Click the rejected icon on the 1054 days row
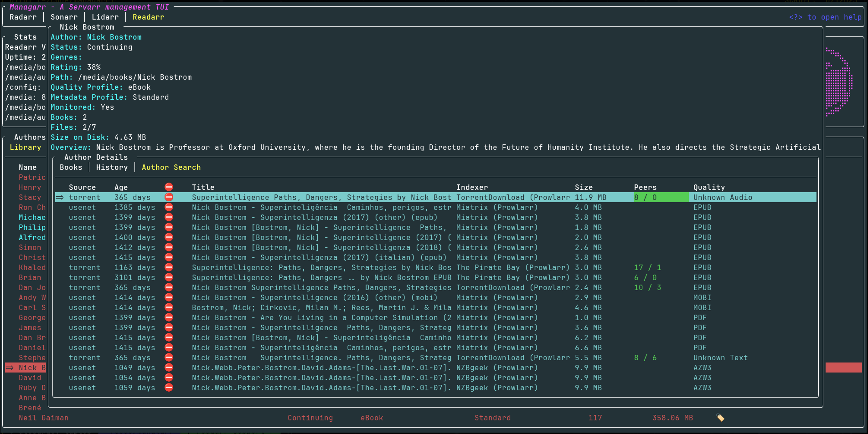 pyautogui.click(x=169, y=378)
